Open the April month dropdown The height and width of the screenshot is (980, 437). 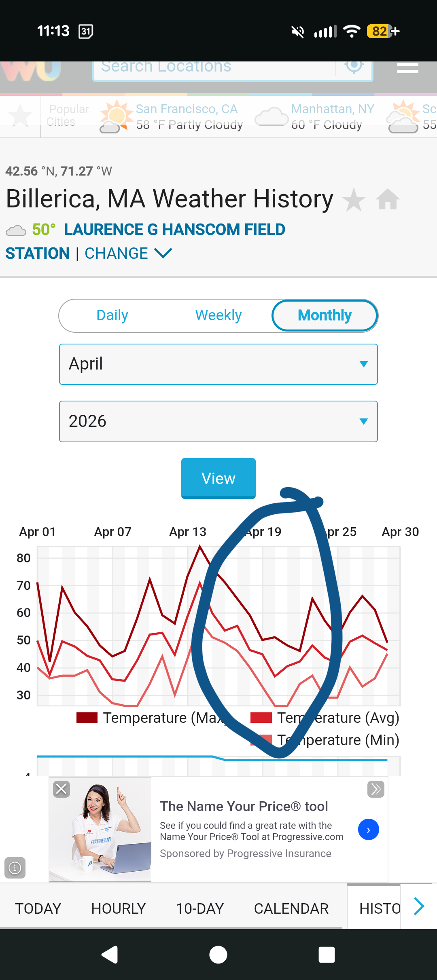[x=218, y=364]
